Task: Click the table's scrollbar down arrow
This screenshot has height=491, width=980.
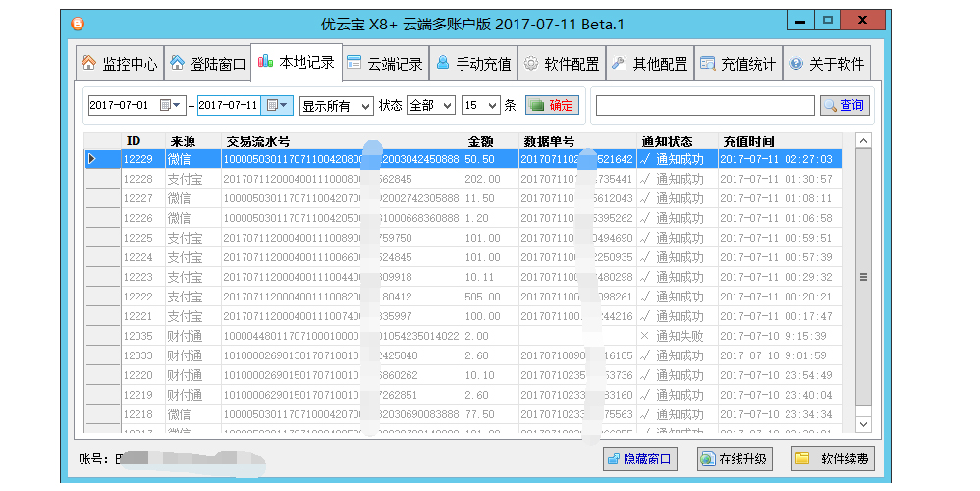Action: click(863, 423)
